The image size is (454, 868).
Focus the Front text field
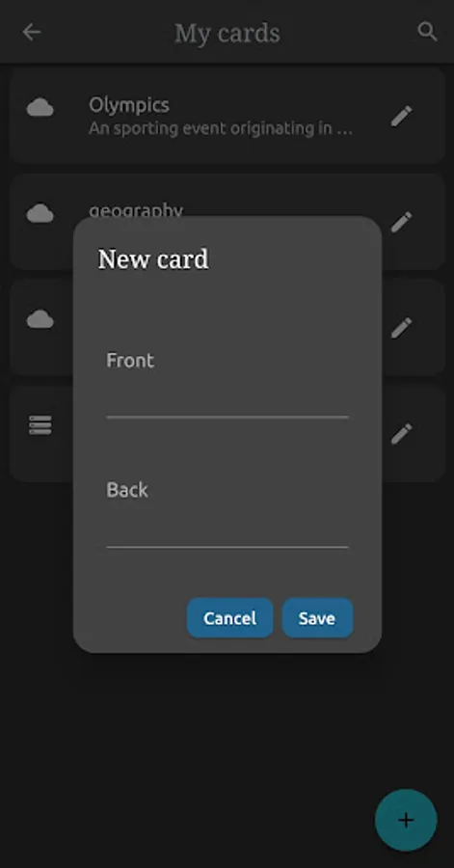coord(227,380)
